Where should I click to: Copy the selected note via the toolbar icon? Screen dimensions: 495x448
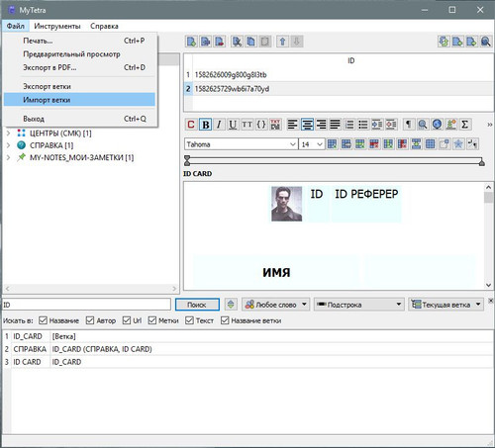click(x=250, y=42)
